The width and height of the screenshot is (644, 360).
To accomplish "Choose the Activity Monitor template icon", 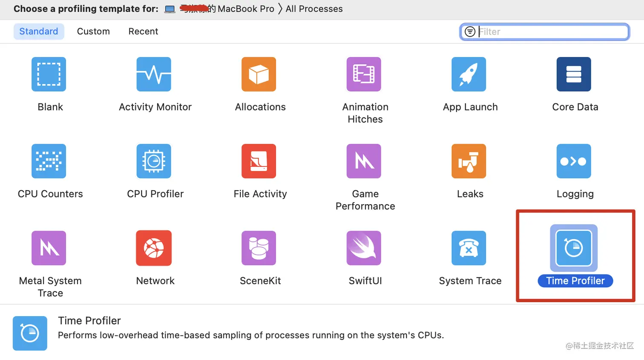I will [154, 74].
